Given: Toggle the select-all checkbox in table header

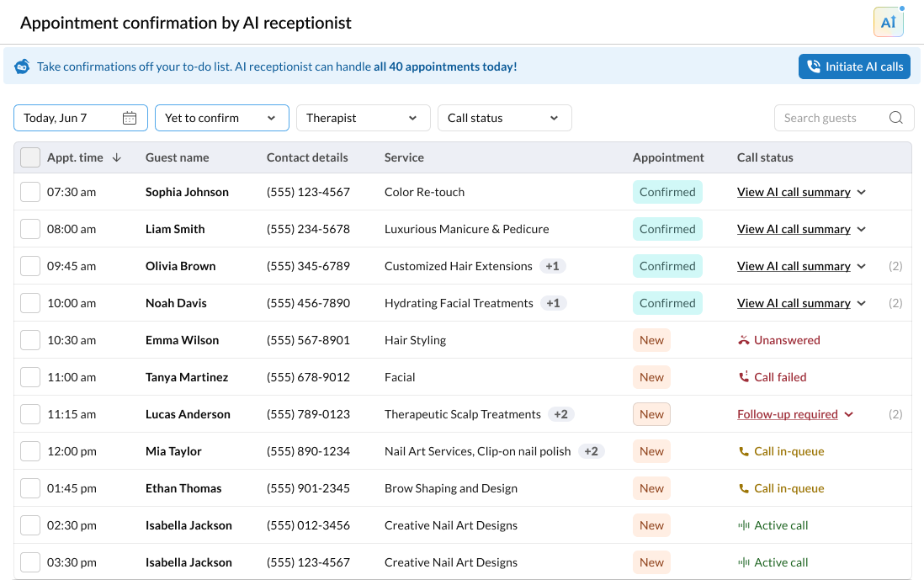Looking at the screenshot, I should click(x=30, y=157).
